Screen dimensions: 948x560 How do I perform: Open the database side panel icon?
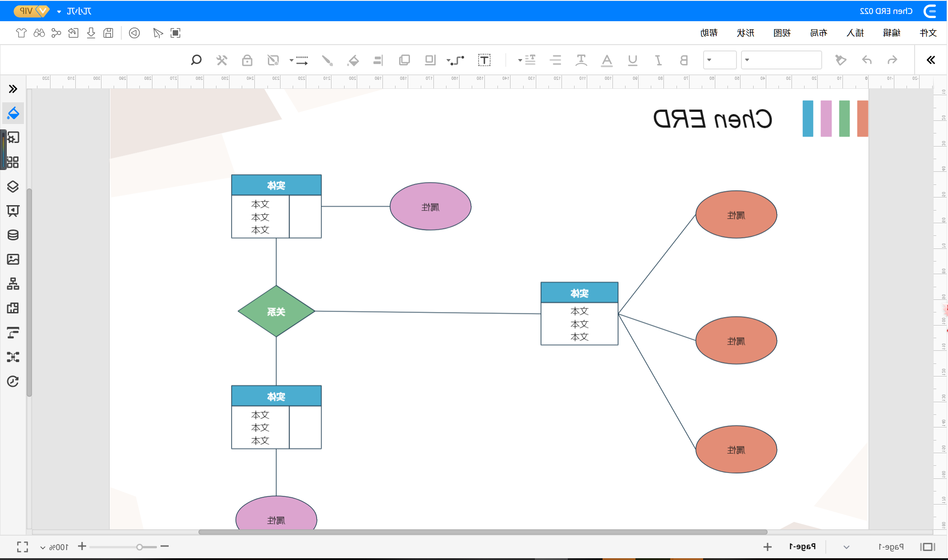pyautogui.click(x=13, y=235)
